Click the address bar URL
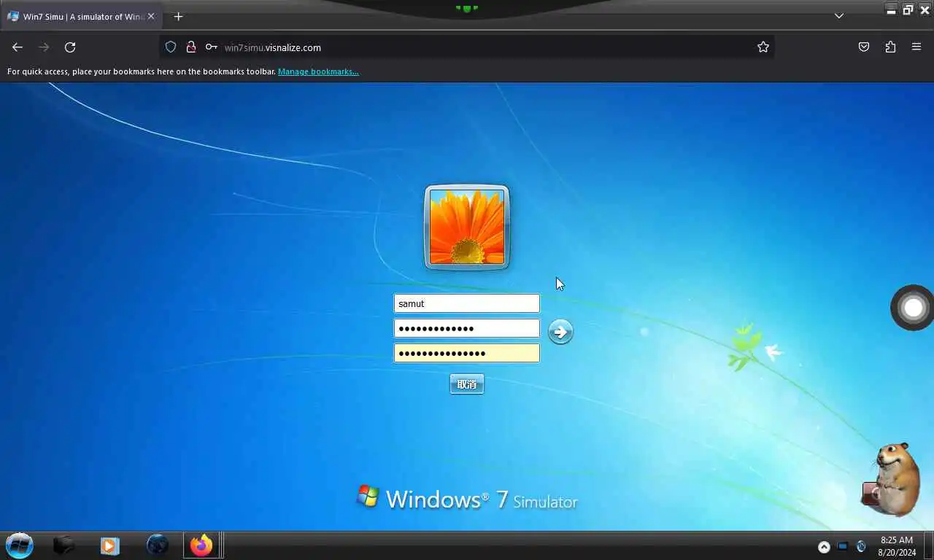 tap(273, 47)
